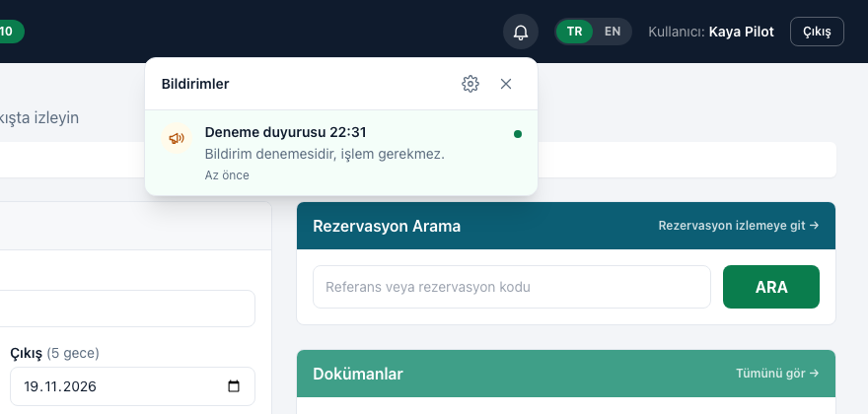Open Tümünü gör documents link
The width and height of the screenshot is (868, 414).
point(777,374)
